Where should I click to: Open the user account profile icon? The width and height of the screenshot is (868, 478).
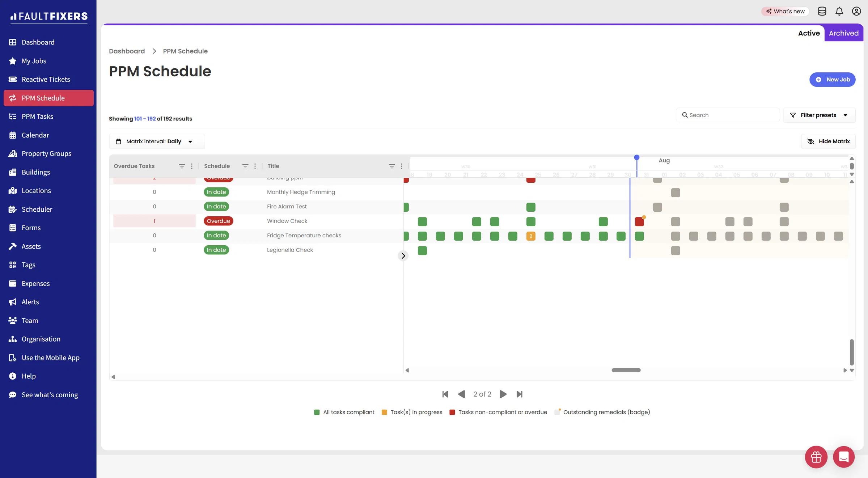click(856, 11)
